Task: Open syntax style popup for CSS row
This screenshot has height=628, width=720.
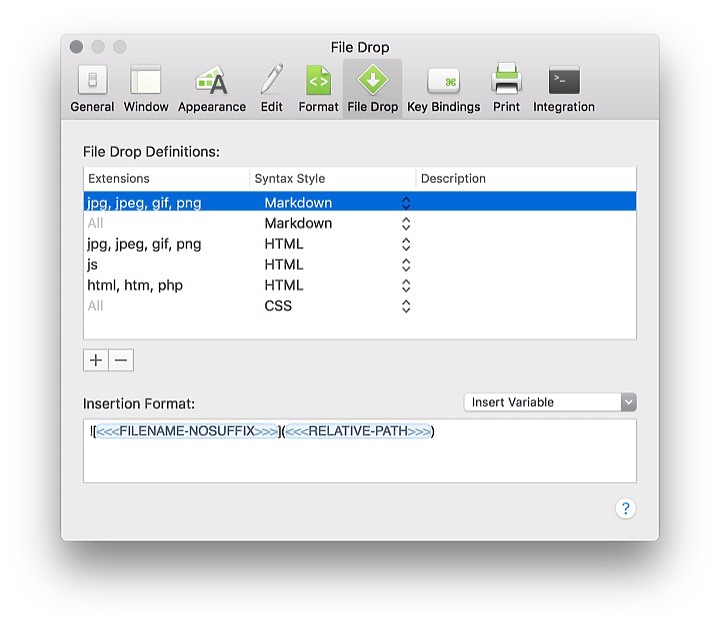Action: pyautogui.click(x=406, y=306)
